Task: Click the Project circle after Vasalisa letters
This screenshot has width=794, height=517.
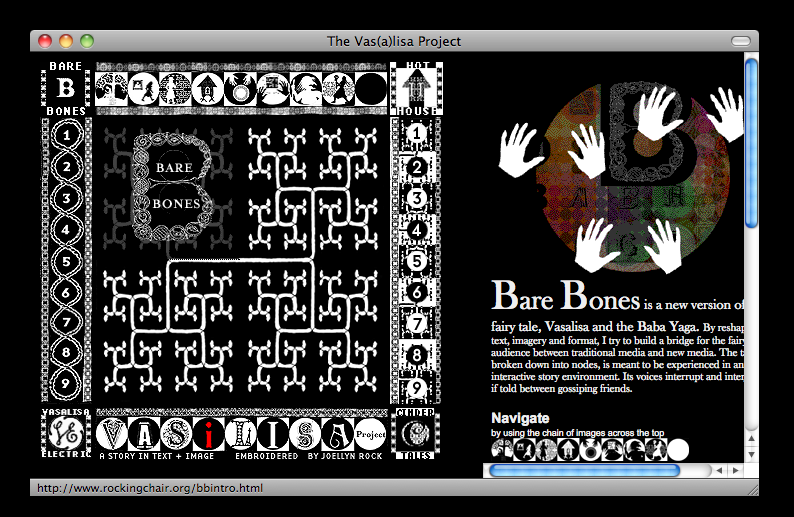Action: click(370, 434)
